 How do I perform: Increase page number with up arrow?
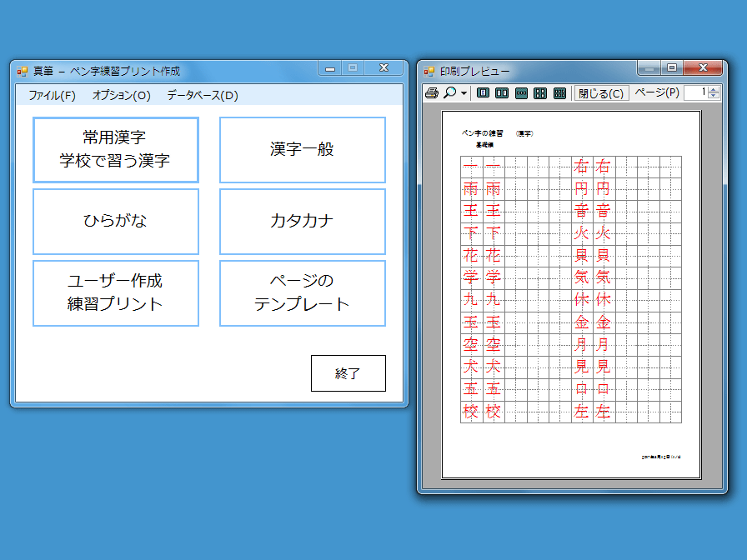click(713, 89)
